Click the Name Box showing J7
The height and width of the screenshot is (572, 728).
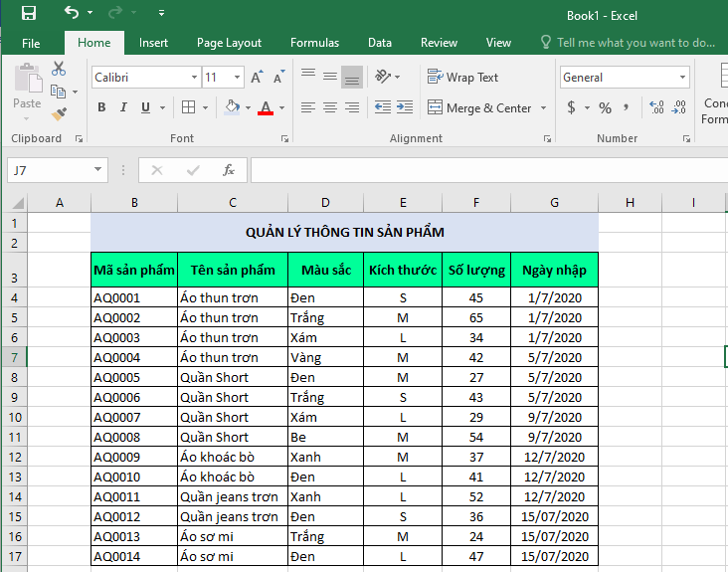click(58, 170)
